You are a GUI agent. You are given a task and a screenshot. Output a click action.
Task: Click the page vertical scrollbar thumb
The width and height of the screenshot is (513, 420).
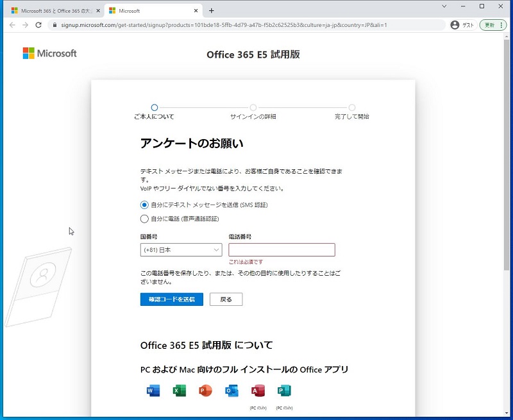(507, 155)
